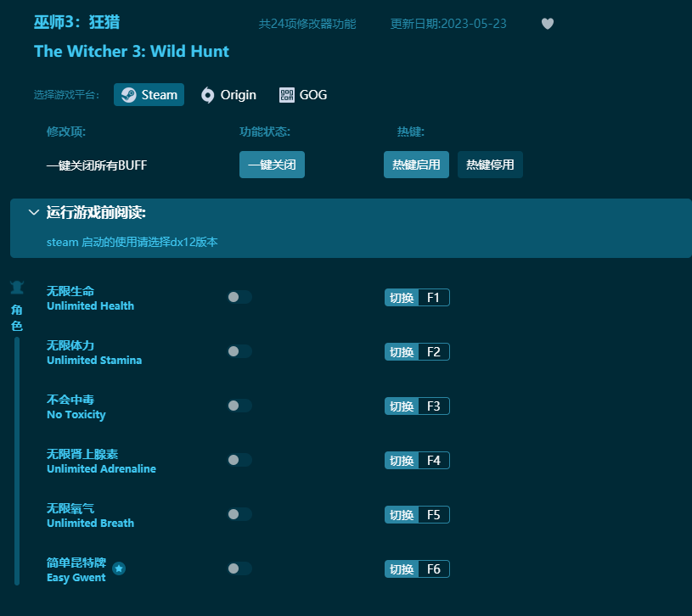Image resolution: width=692 pixels, height=616 pixels.
Task: Click the 热键停用 button
Action: tap(490, 165)
